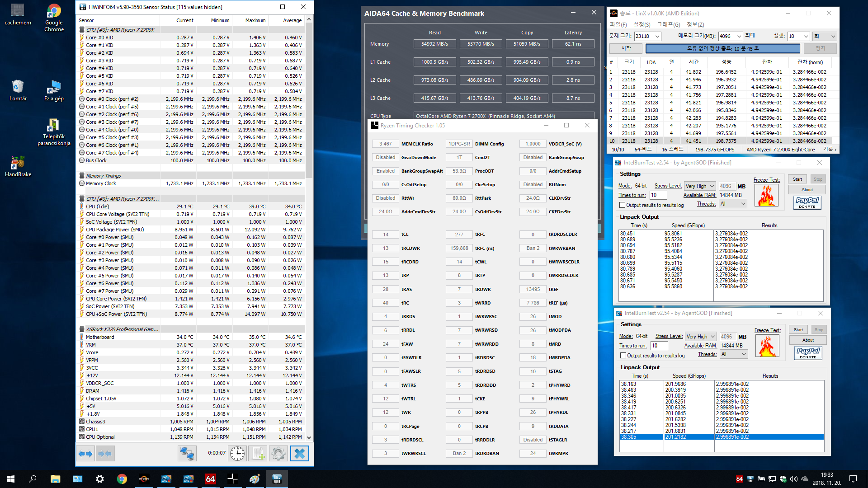Open File Explorer from taskbar
868x488 pixels.
point(55,479)
